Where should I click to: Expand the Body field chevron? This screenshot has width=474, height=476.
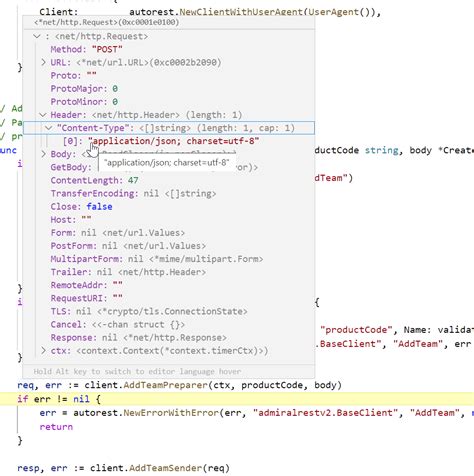point(43,154)
